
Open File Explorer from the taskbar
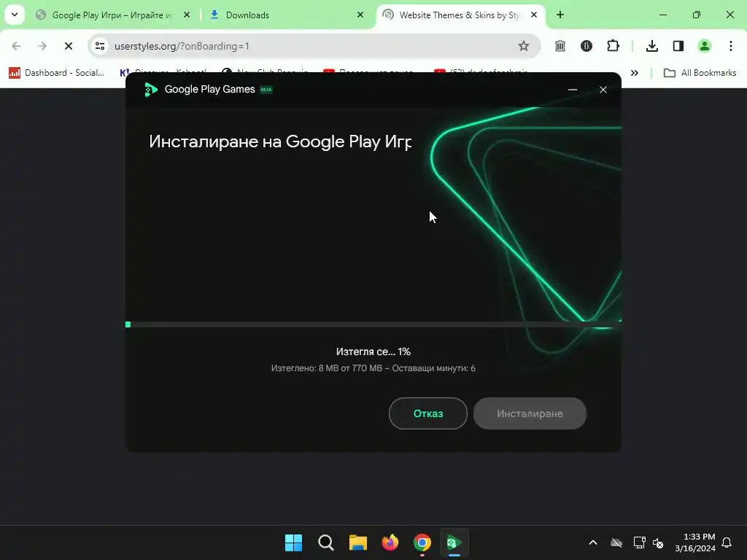point(357,542)
